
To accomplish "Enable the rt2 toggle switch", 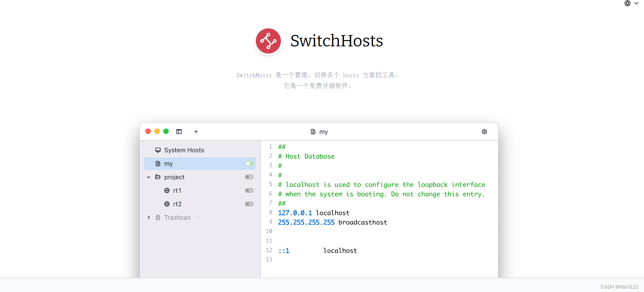I will pos(249,204).
